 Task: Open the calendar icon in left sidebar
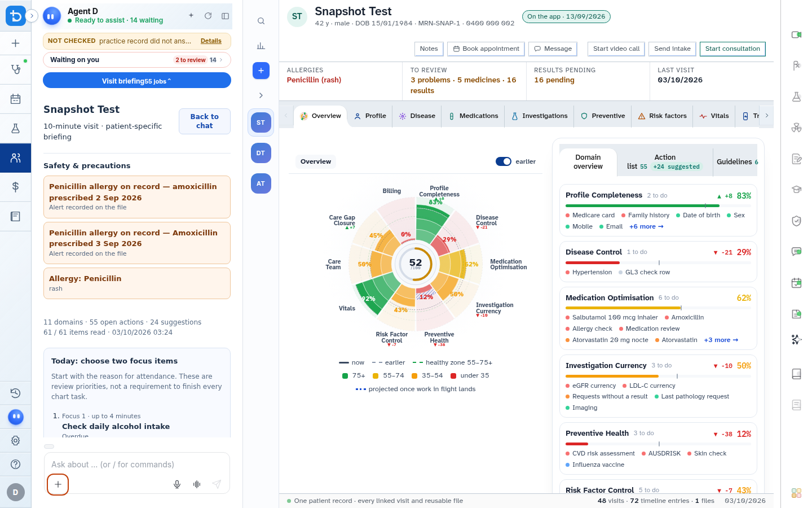16,99
